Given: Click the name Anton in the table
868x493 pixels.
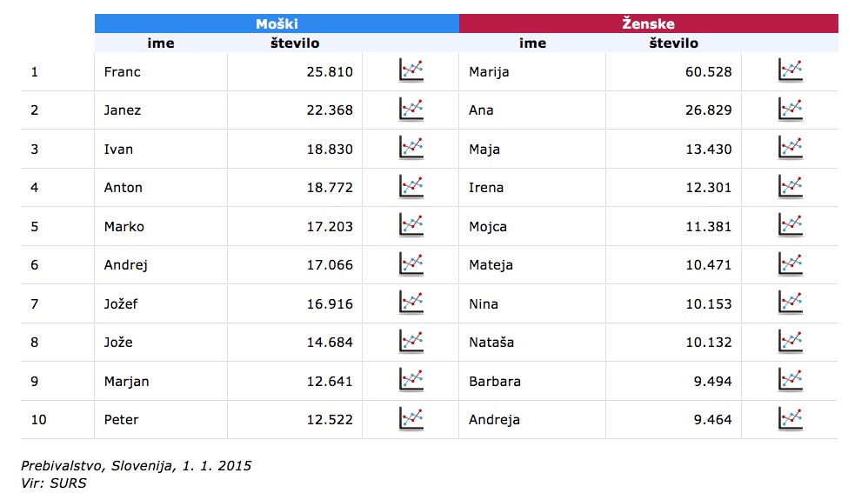Looking at the screenshot, I should pos(124,188).
